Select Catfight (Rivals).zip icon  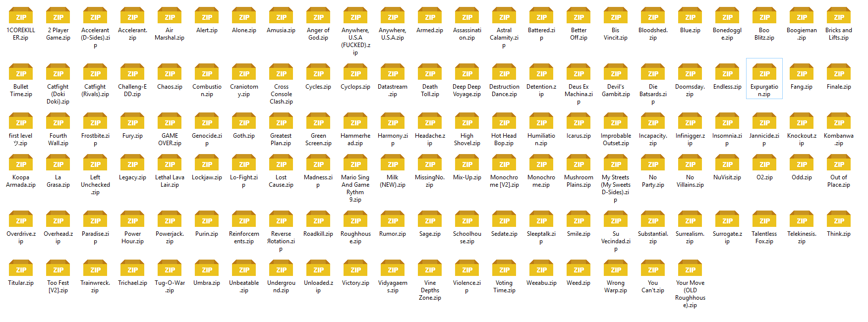[x=95, y=72]
